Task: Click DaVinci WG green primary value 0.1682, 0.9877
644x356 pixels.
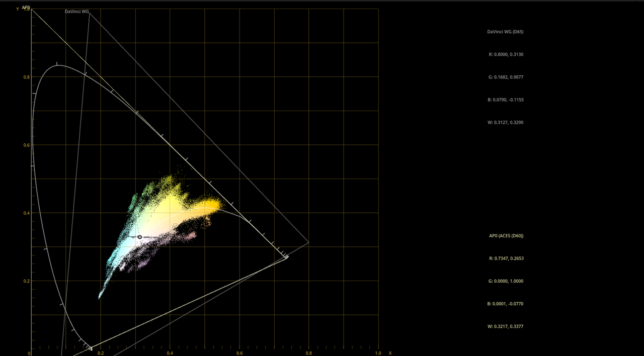Action: point(506,77)
